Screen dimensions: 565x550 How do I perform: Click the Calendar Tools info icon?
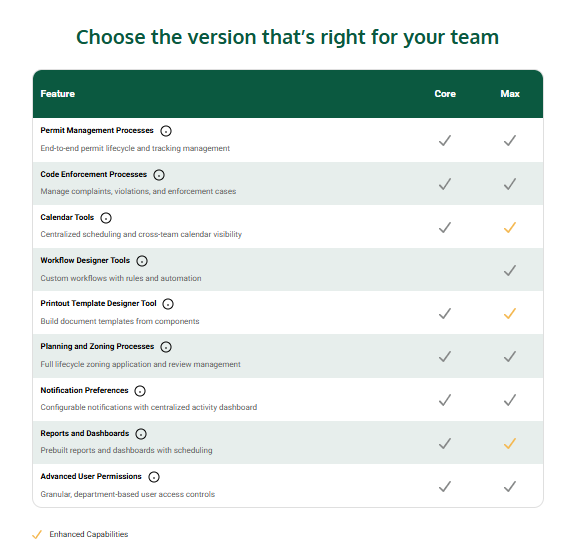(106, 218)
